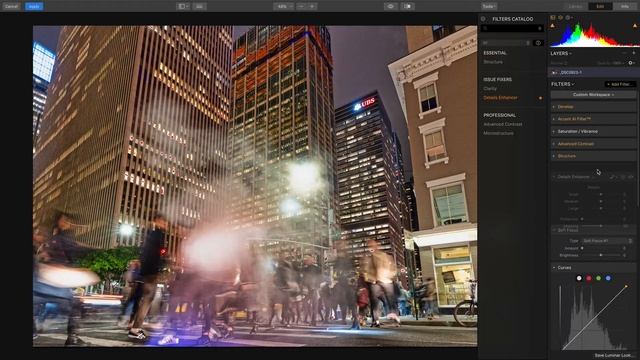
Task: Select Advanced Contrast in Professional filters
Action: (x=502, y=124)
